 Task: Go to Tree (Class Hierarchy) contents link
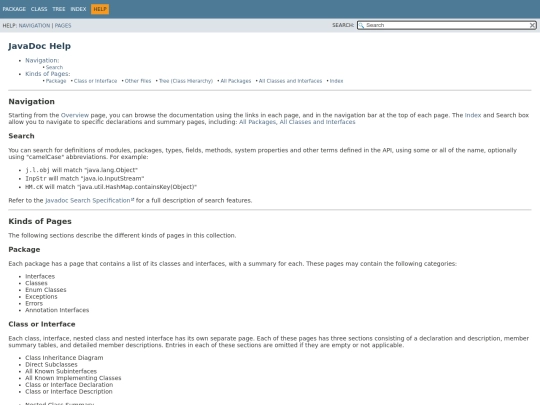[186, 81]
